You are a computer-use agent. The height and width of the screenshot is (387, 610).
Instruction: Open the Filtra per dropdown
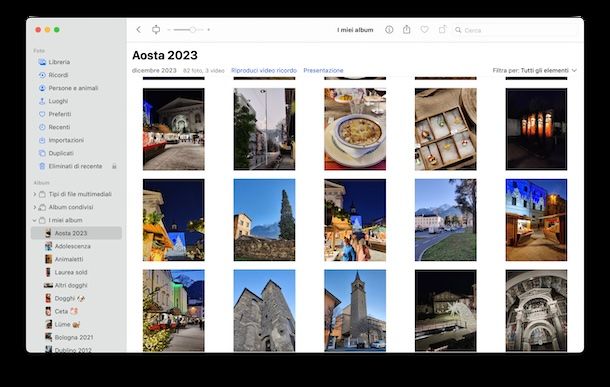535,70
